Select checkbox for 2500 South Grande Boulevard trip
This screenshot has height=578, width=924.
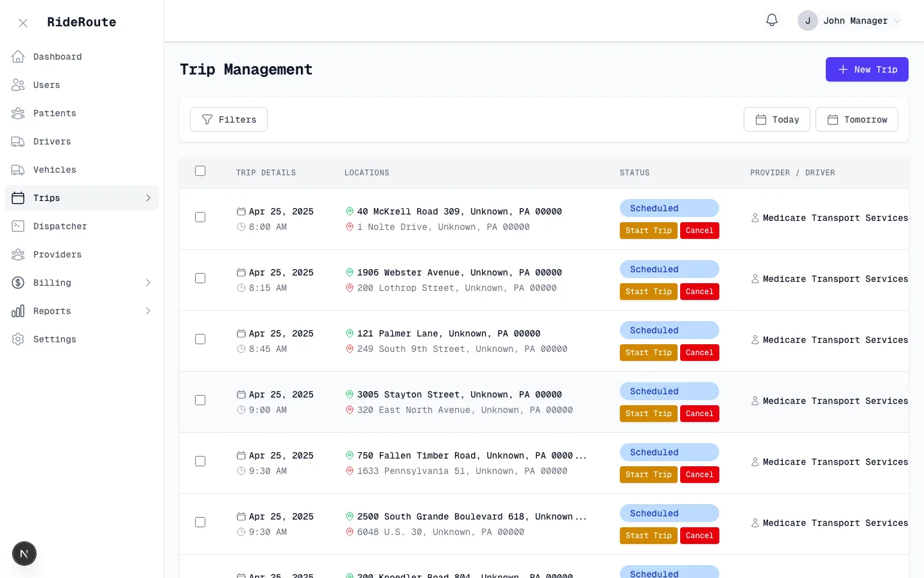(200, 522)
